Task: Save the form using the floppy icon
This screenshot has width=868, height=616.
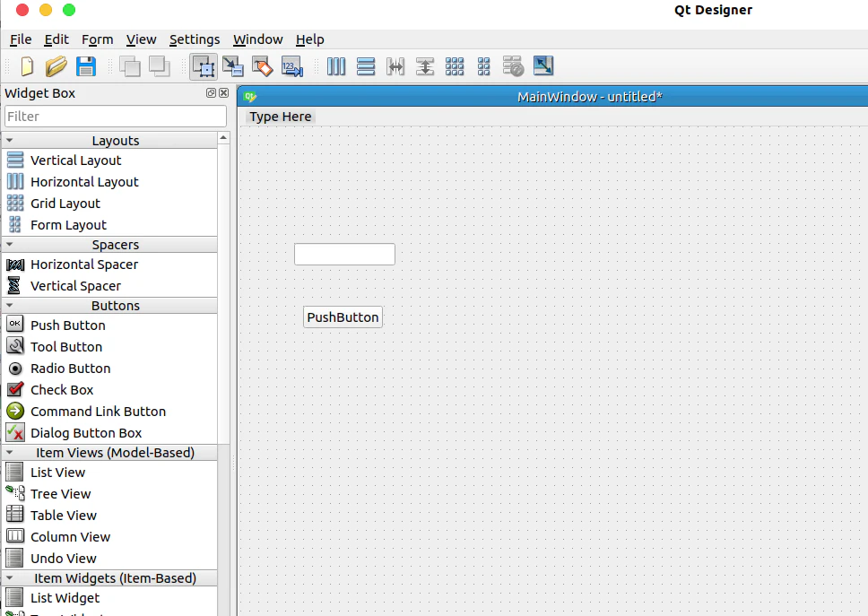Action: coord(86,66)
